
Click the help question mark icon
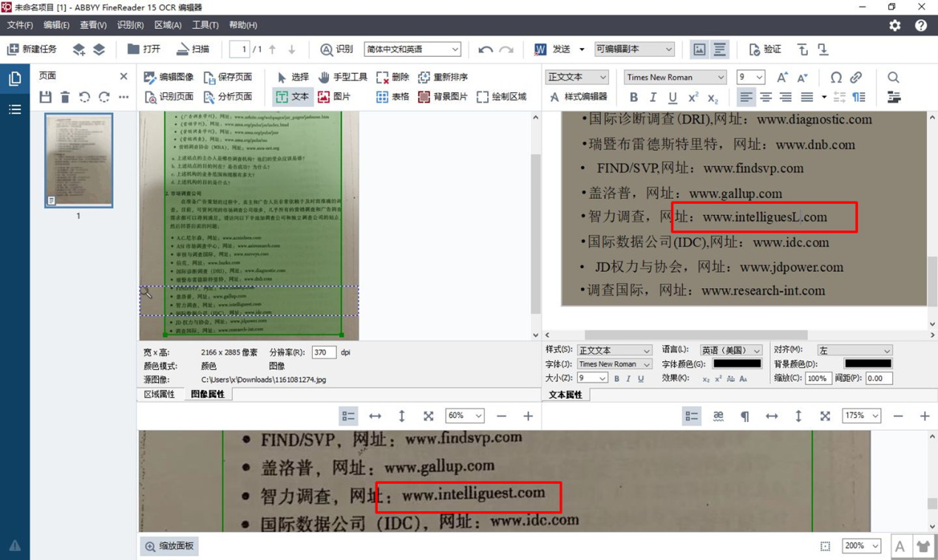click(920, 25)
